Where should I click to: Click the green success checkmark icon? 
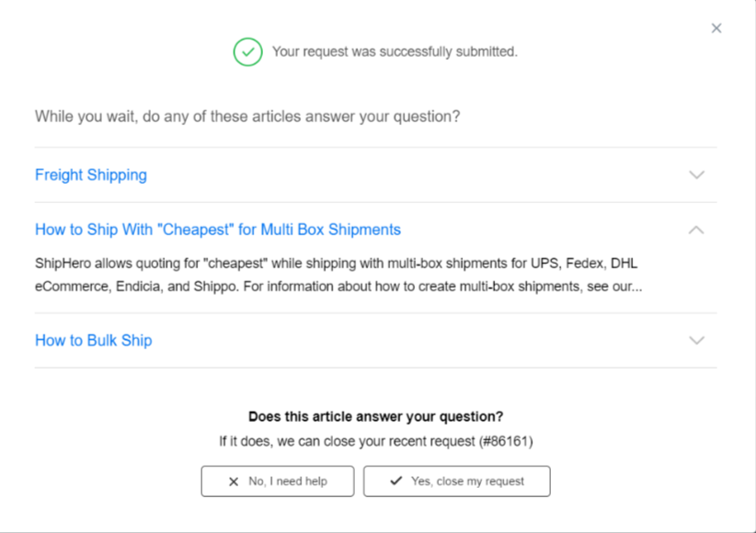pyautogui.click(x=247, y=51)
